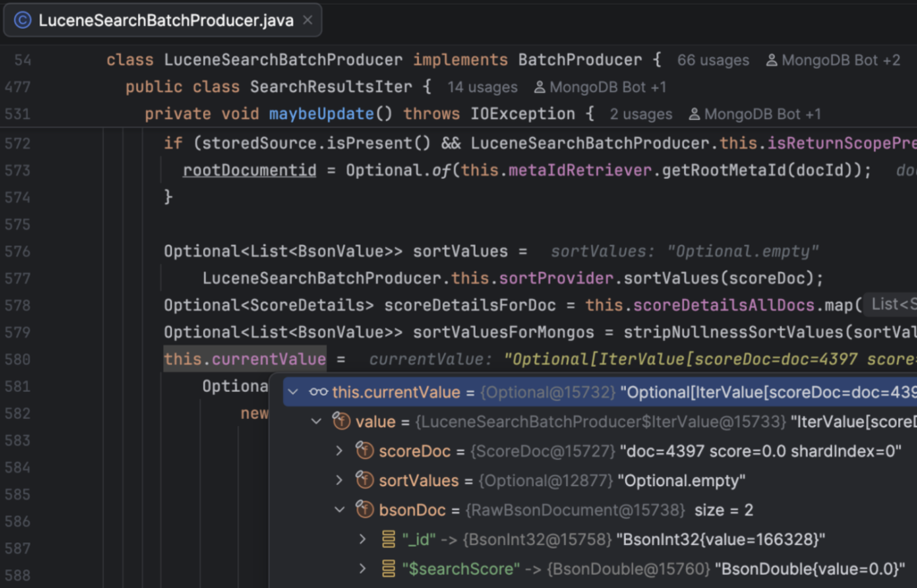Select the scoreDoc row showing doc=4397
Screen dimensions: 917x588
coord(600,451)
